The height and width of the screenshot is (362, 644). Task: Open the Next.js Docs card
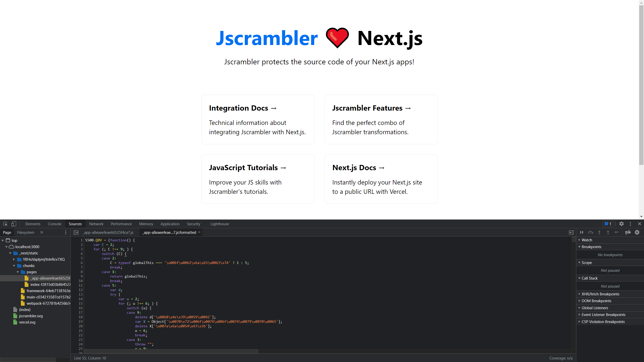[x=381, y=179]
